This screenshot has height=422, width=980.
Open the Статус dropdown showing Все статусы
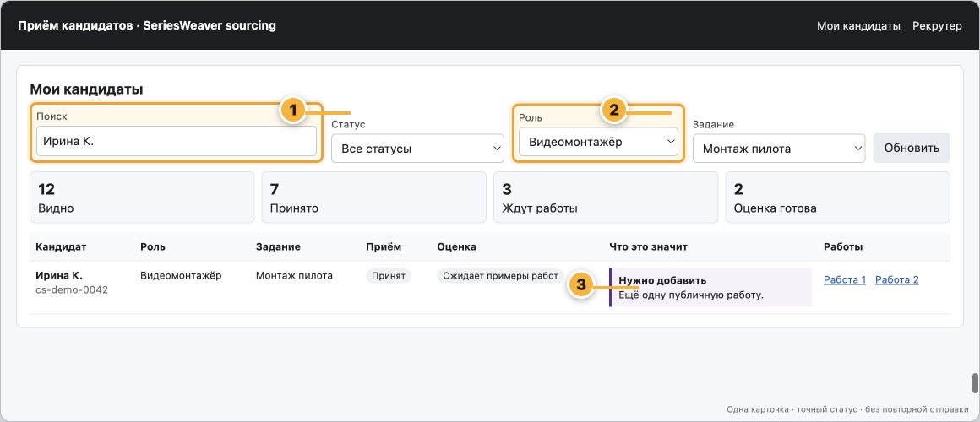(x=417, y=149)
